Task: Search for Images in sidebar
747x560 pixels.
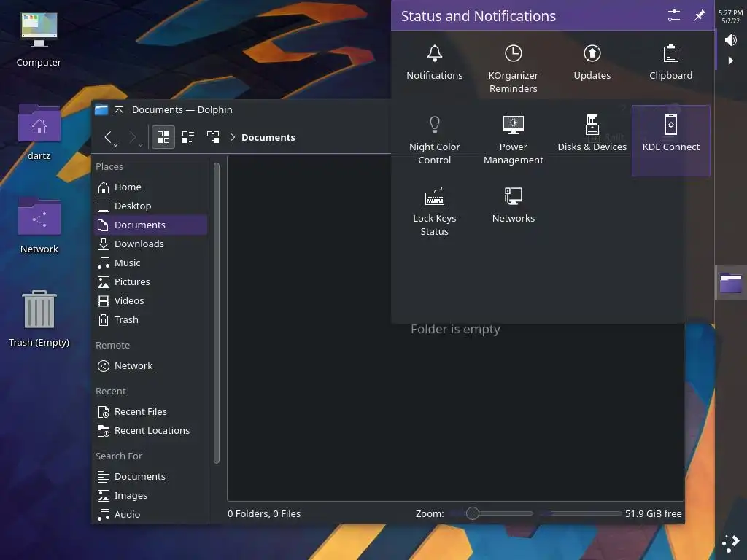Action: coord(150,496)
